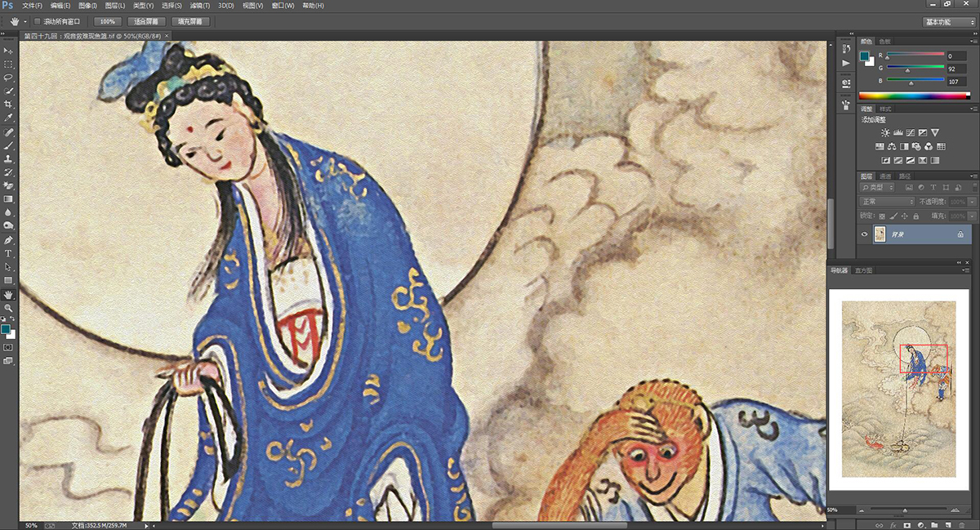Toggle lock transparent pixels
Screen dimensions: 980x530
[x=881, y=216]
